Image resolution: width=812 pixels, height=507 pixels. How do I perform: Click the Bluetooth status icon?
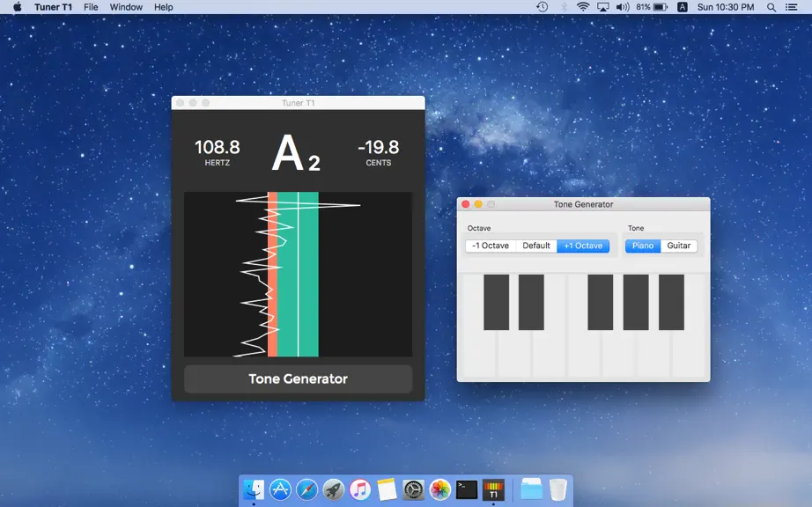click(564, 7)
